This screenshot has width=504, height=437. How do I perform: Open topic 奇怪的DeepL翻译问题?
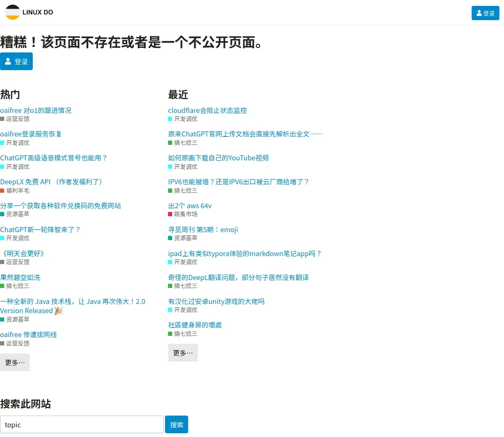239,277
